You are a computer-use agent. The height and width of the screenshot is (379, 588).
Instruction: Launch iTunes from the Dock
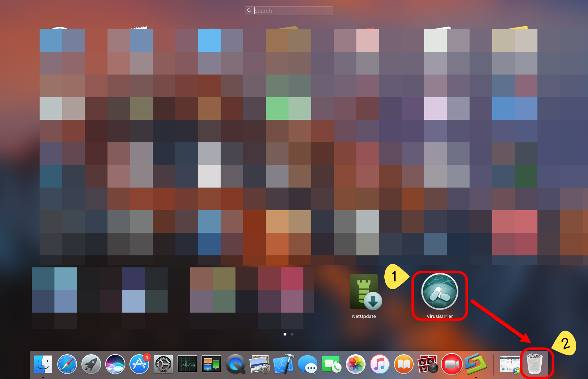(380, 364)
